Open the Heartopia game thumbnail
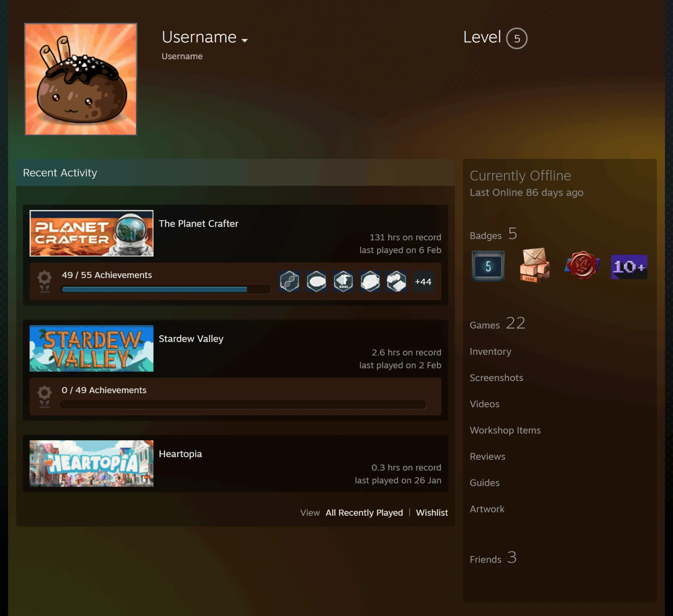Screen dimensions: 673x616 [91, 463]
